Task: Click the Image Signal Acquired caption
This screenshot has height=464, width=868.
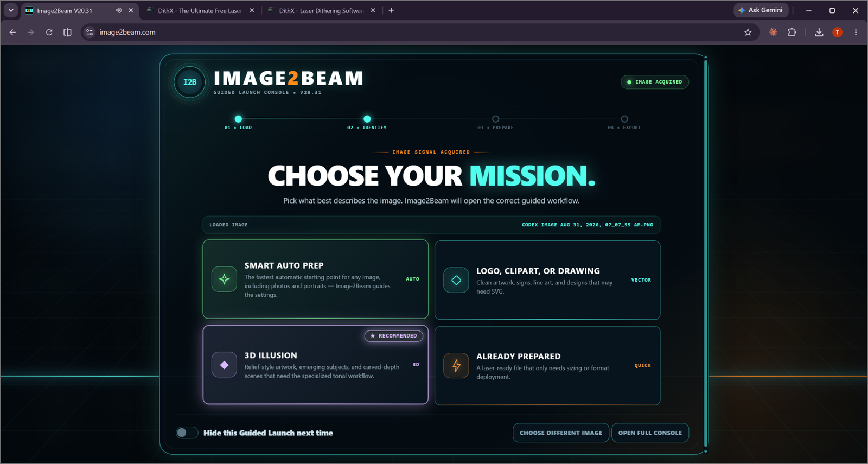Action: [x=431, y=152]
